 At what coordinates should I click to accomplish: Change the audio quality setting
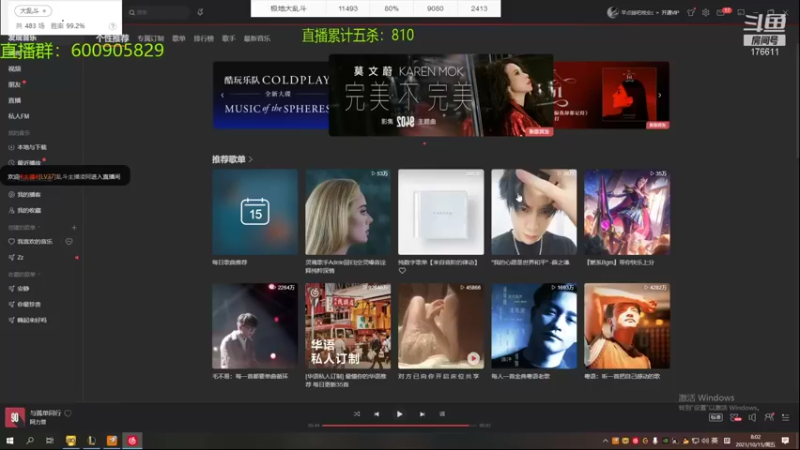tap(716, 417)
